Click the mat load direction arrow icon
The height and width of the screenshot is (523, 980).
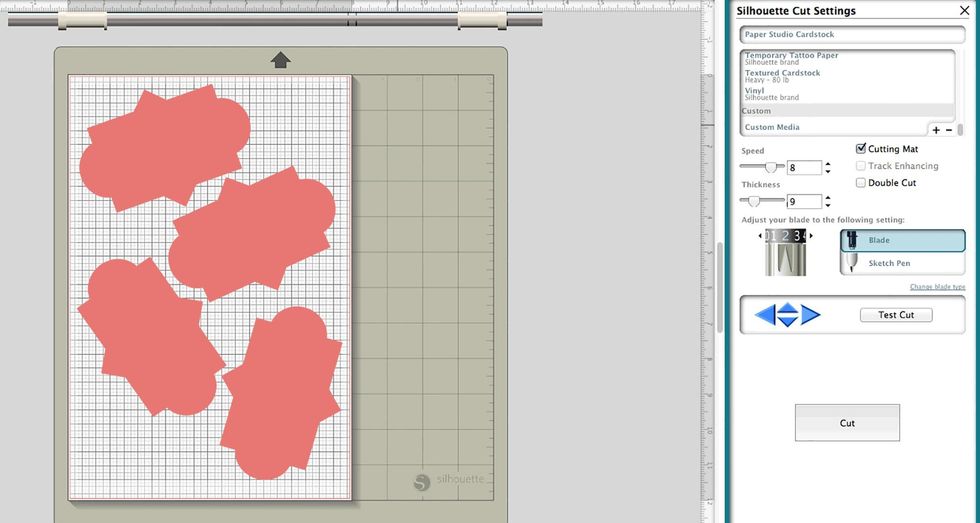click(281, 60)
